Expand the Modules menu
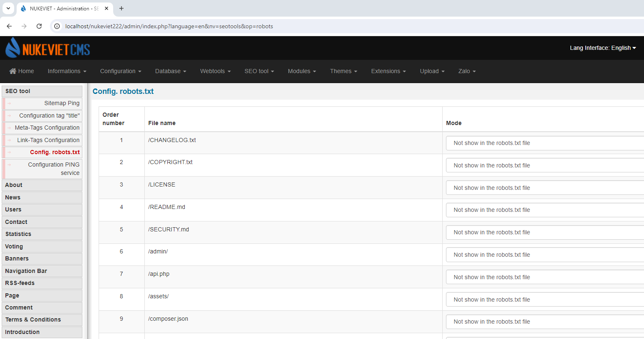 click(x=302, y=71)
